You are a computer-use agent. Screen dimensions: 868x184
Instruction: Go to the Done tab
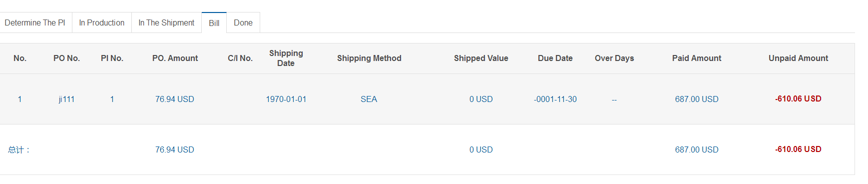pyautogui.click(x=243, y=22)
